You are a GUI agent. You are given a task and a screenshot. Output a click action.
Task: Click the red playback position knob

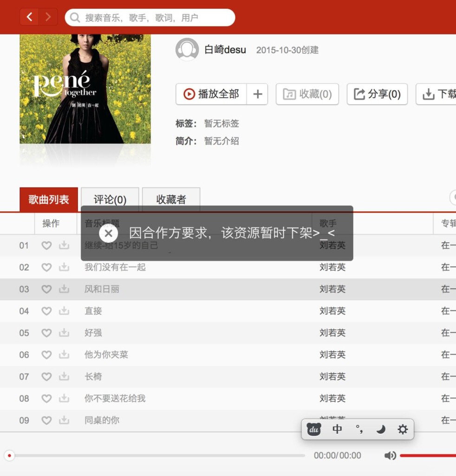click(x=9, y=456)
